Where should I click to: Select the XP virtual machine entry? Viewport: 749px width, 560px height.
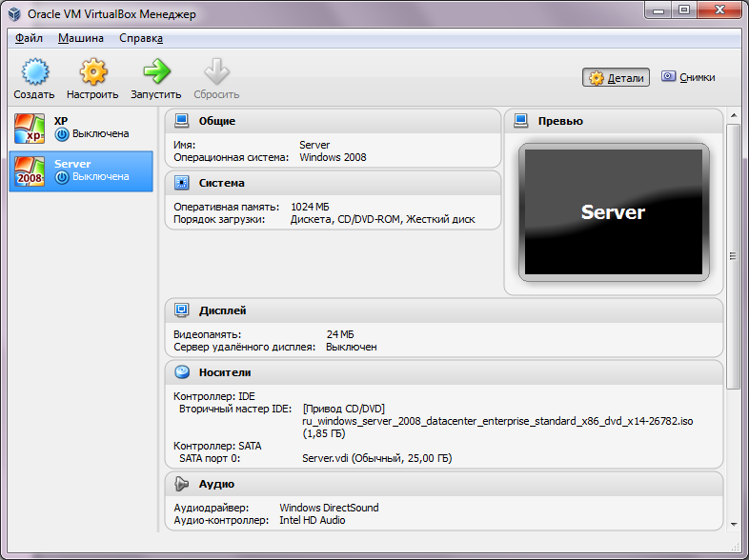click(x=81, y=129)
